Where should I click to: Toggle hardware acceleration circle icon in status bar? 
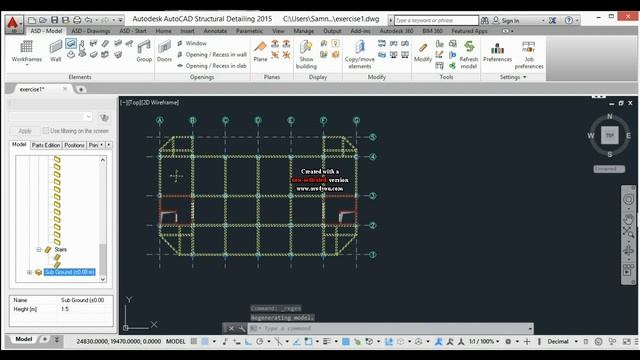(598, 341)
